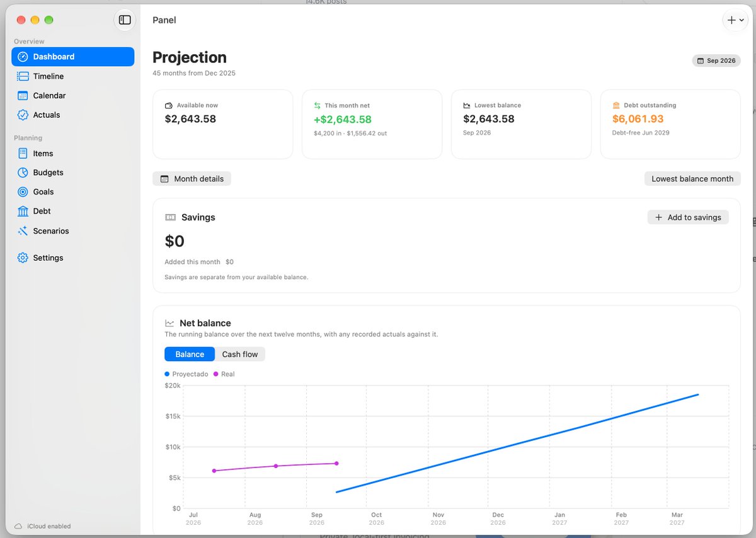The height and width of the screenshot is (538, 756).
Task: Click the Calendar sidebar icon
Action: point(23,96)
